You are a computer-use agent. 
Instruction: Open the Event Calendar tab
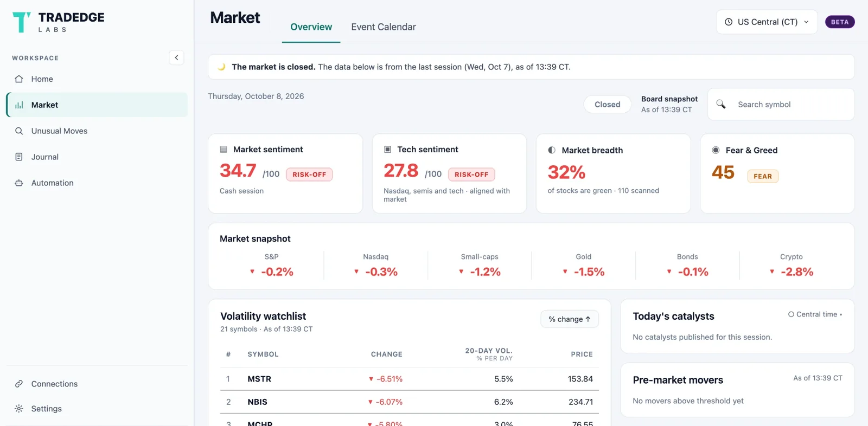384,27
